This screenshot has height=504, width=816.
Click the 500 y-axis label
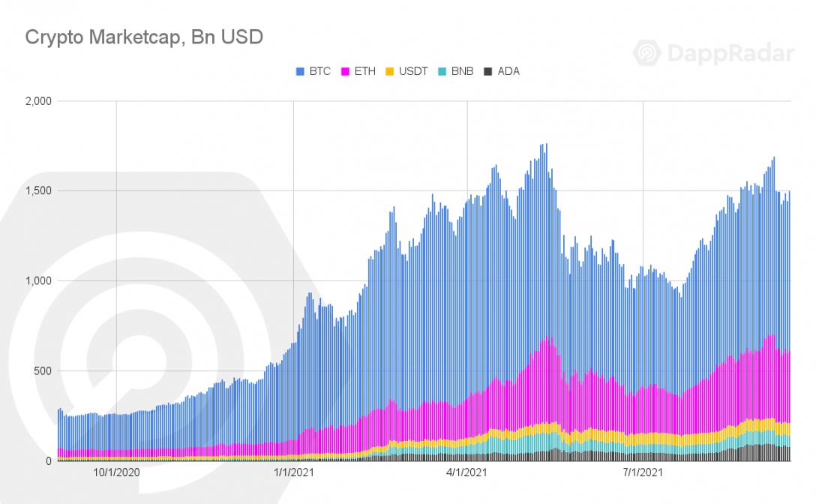coord(43,370)
